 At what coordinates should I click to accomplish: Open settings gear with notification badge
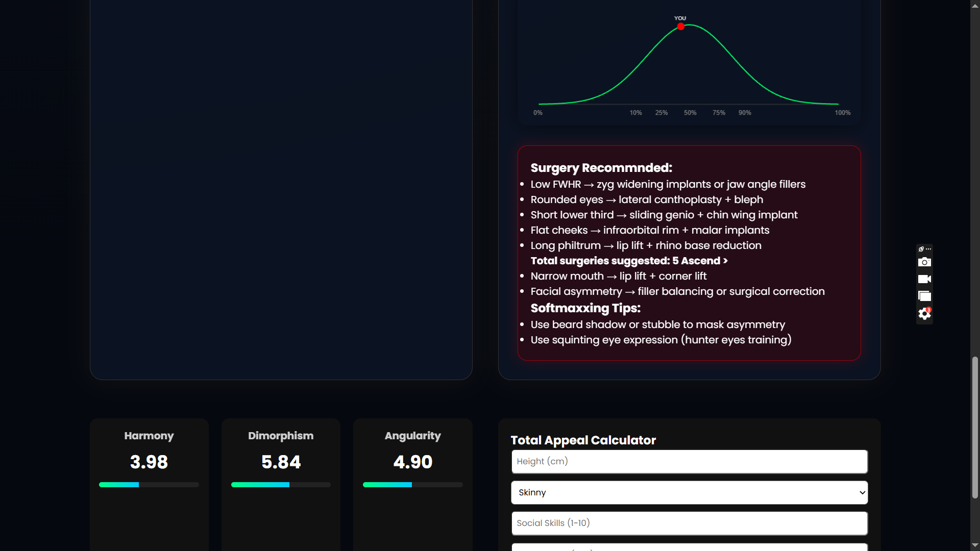point(924,314)
